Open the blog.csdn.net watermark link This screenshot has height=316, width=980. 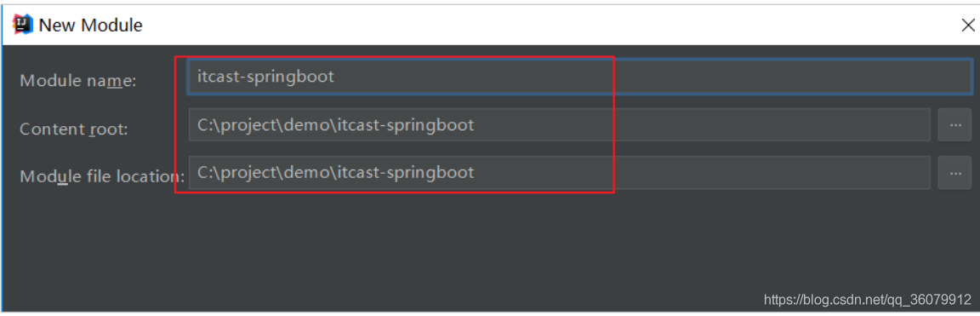[868, 301]
